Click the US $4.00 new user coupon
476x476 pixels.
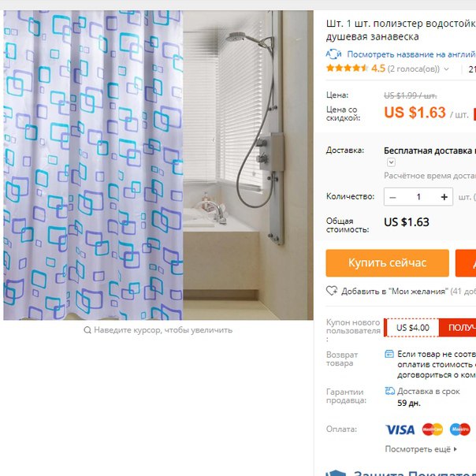[x=412, y=328]
